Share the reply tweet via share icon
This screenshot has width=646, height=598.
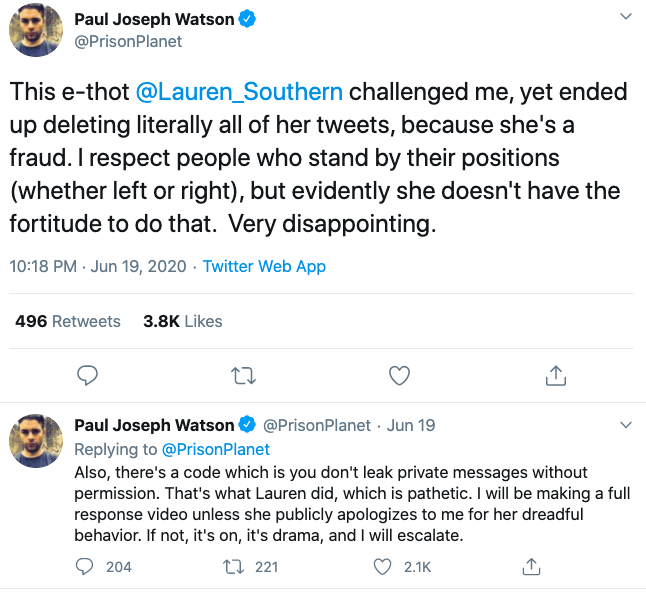click(x=531, y=567)
